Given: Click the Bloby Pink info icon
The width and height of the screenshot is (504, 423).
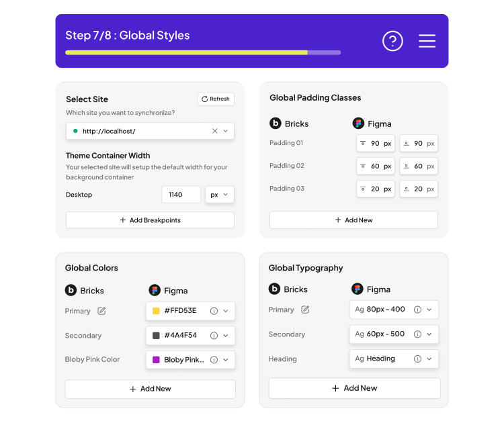Looking at the screenshot, I should (214, 359).
